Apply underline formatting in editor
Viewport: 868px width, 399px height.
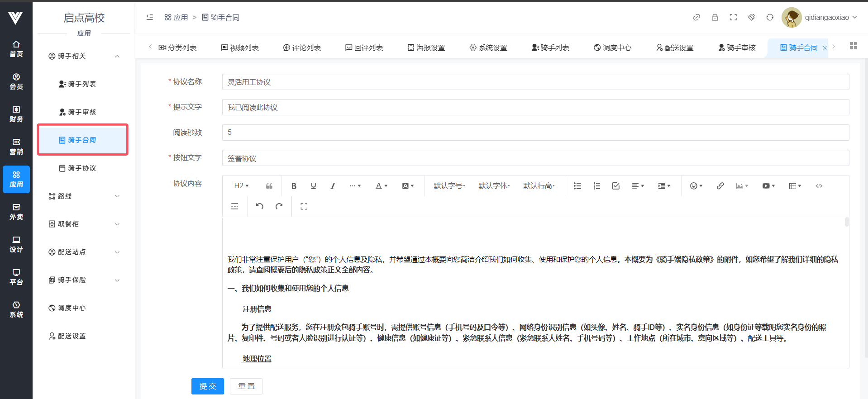click(313, 186)
